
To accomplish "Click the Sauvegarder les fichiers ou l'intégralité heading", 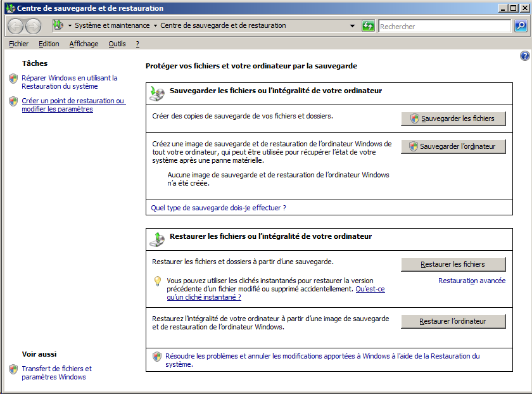I will 276,91.
